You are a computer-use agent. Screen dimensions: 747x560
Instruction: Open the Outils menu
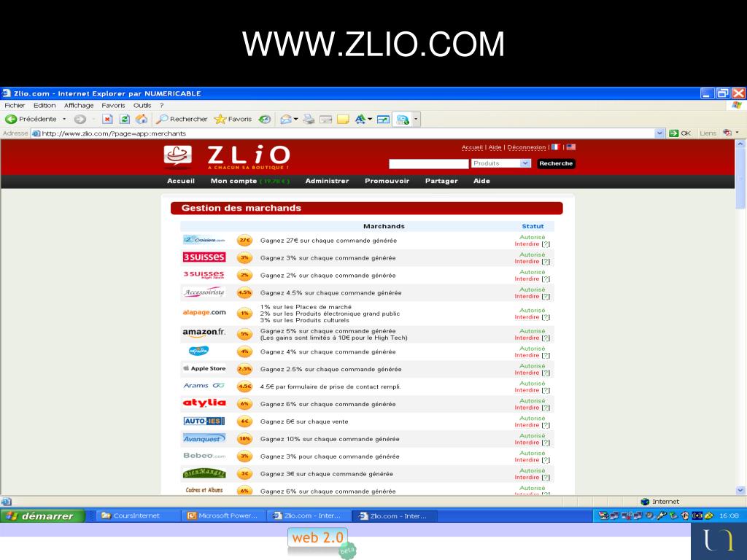pos(142,105)
